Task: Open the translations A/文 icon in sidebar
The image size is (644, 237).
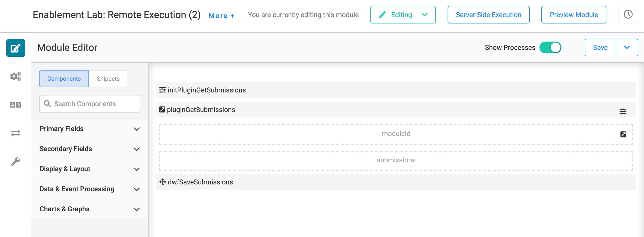Action: [15, 105]
